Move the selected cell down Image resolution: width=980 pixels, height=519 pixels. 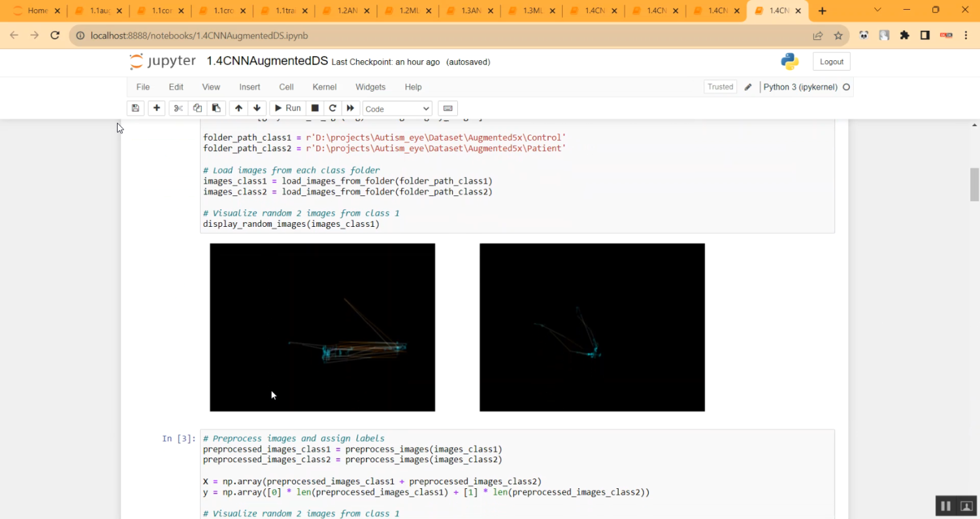(257, 109)
